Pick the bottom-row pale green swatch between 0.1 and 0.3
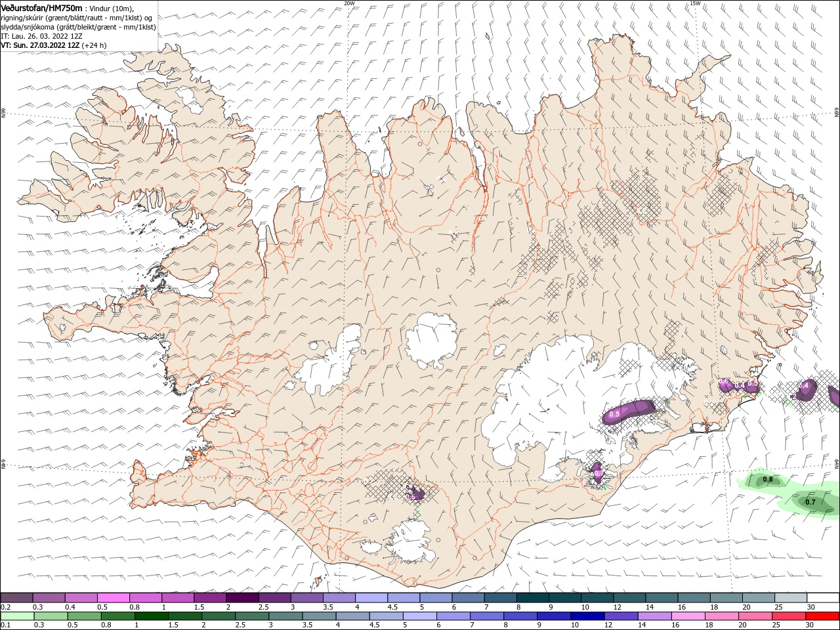The image size is (840, 630). click(18, 616)
